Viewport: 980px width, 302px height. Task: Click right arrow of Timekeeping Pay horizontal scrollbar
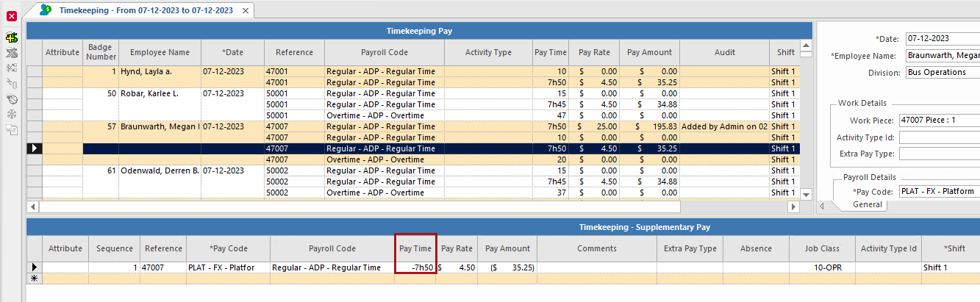click(x=793, y=207)
